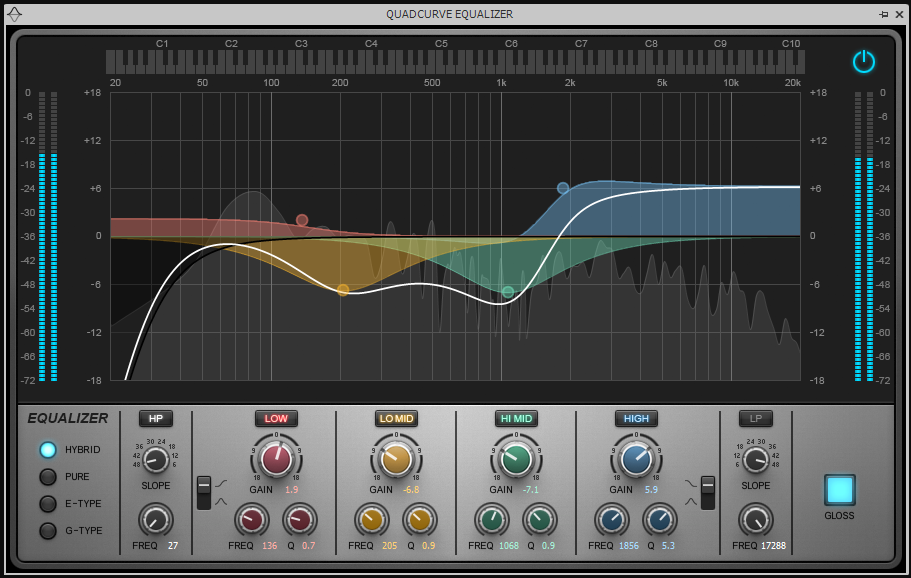Click the LP FREQ knob

[x=756, y=520]
